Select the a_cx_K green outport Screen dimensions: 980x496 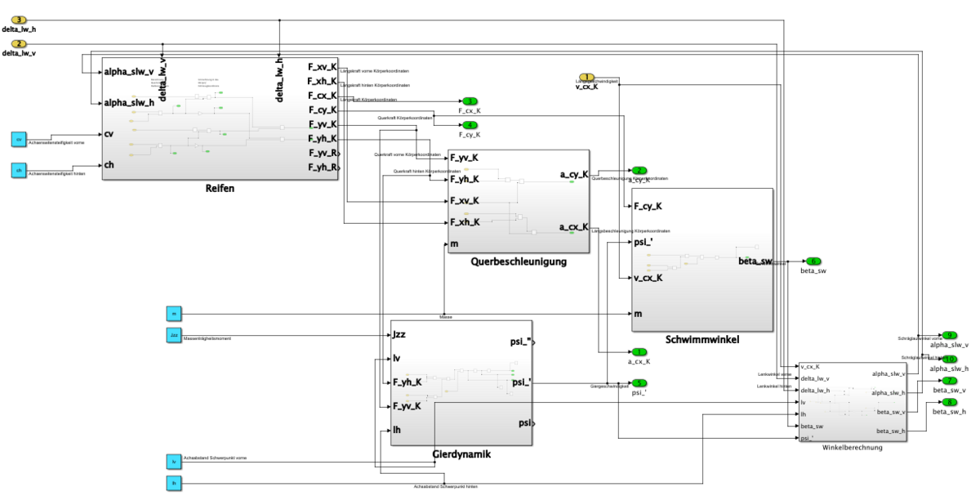click(x=639, y=351)
